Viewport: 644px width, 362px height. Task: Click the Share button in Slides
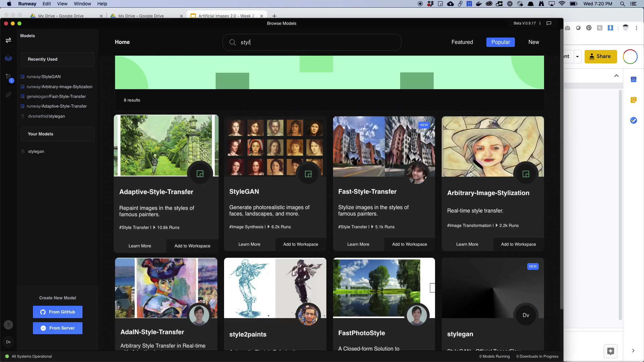coord(601,57)
